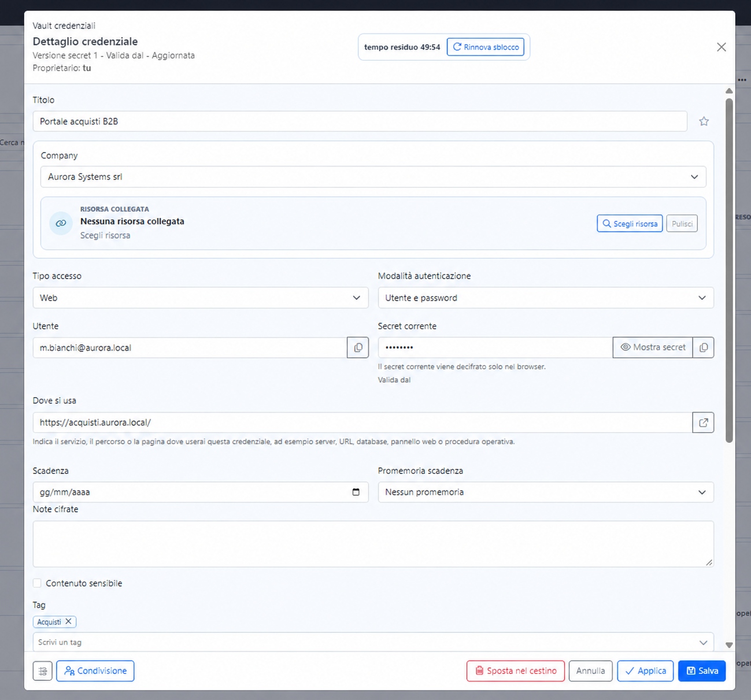Click the Dove si usa URL field
This screenshot has height=700, width=751.
pyautogui.click(x=362, y=423)
